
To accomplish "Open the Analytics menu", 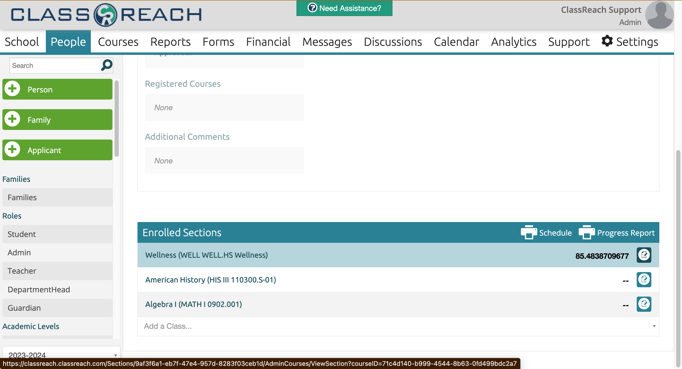I will pos(514,42).
